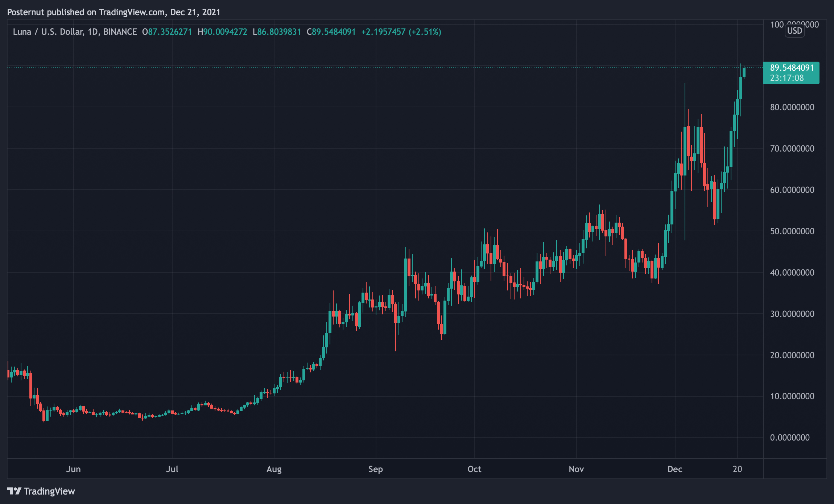Click the Aug label on time axis
The height and width of the screenshot is (504, 834).
click(274, 469)
